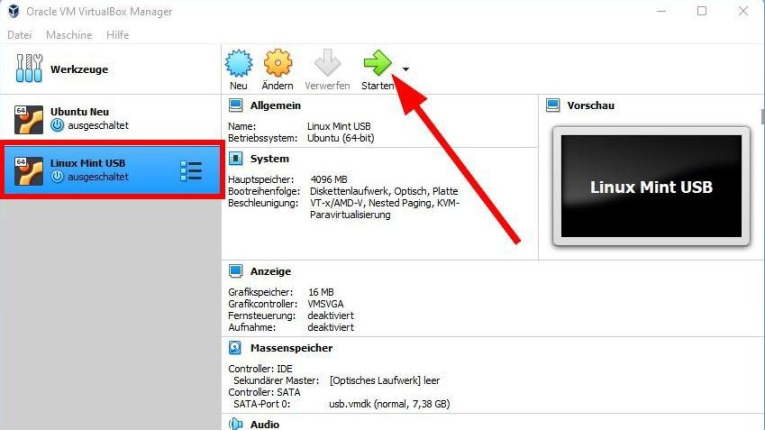Image resolution: width=765 pixels, height=431 pixels.
Task: Click the 'VMSVGA' Grafikcontroller value
Action: click(325, 304)
